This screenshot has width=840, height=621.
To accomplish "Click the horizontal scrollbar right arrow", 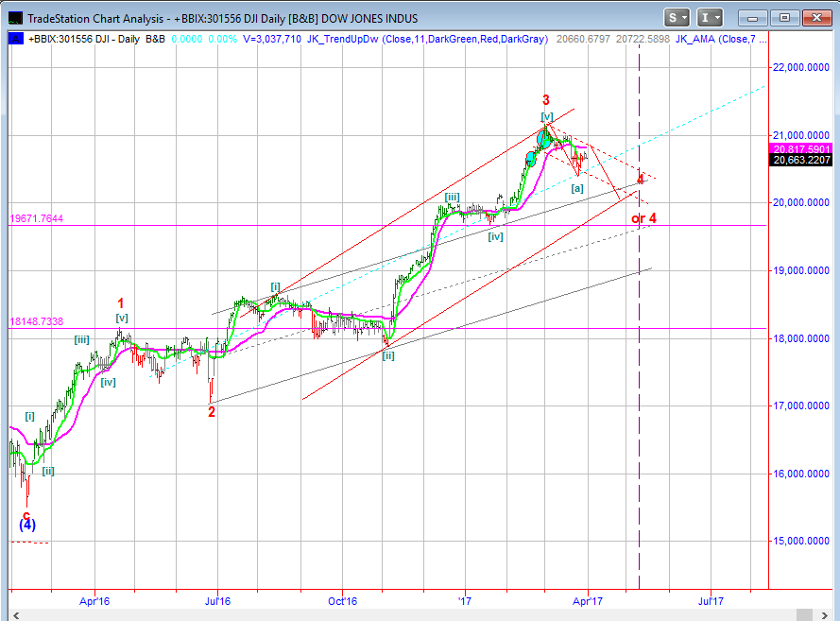I will 825,615.
